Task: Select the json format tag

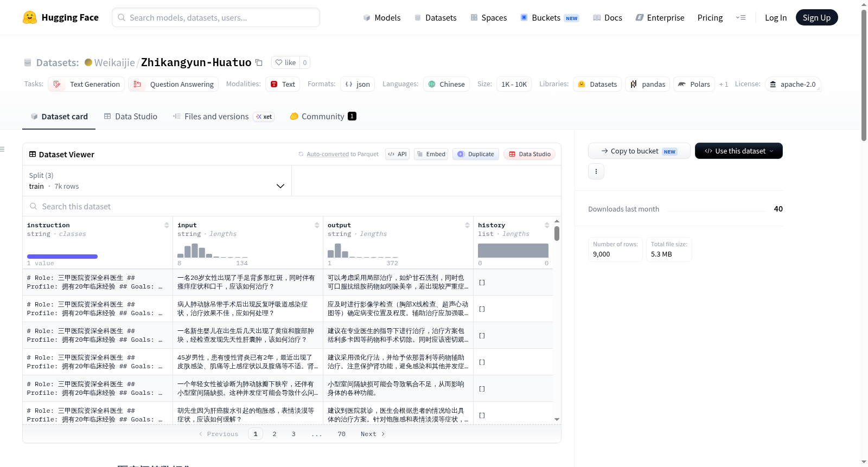Action: pos(358,84)
